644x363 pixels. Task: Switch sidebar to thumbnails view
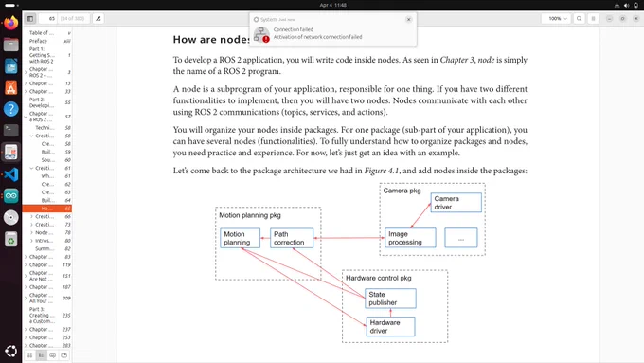tap(30, 355)
